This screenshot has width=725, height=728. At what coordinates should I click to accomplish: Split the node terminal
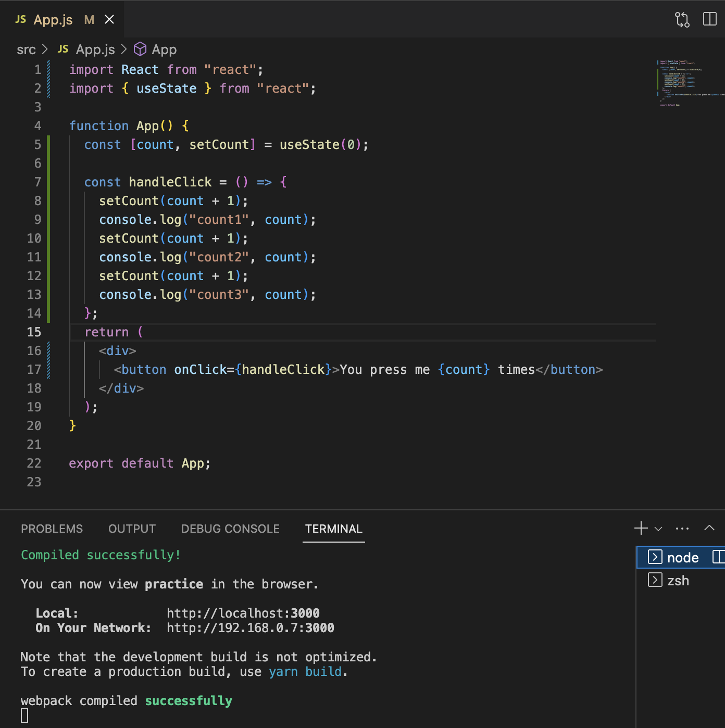(719, 557)
